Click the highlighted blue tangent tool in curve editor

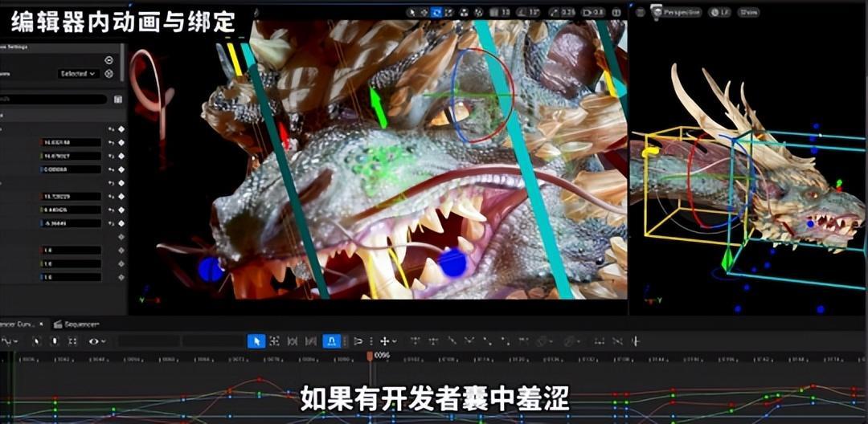331,341
